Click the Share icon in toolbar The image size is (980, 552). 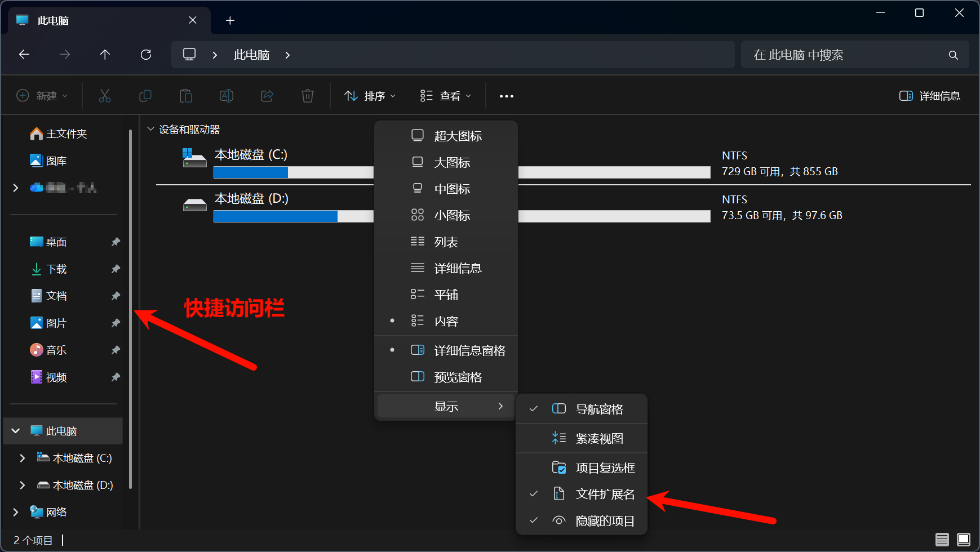[267, 96]
